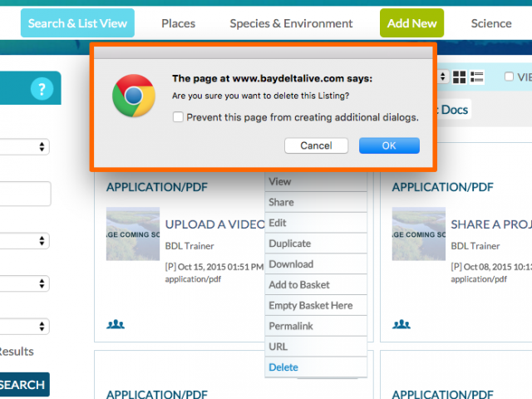The width and height of the screenshot is (532, 399).
Task: Click the sidebar text input field
Action: [24, 194]
